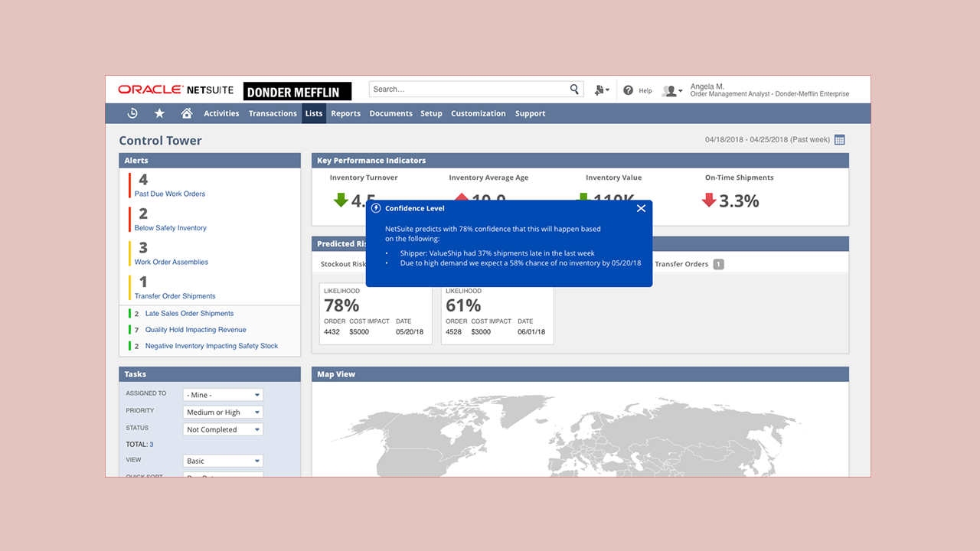Image resolution: width=980 pixels, height=551 pixels.
Task: Open Negative Inventory Impacting Safety Stock link
Action: tap(212, 346)
